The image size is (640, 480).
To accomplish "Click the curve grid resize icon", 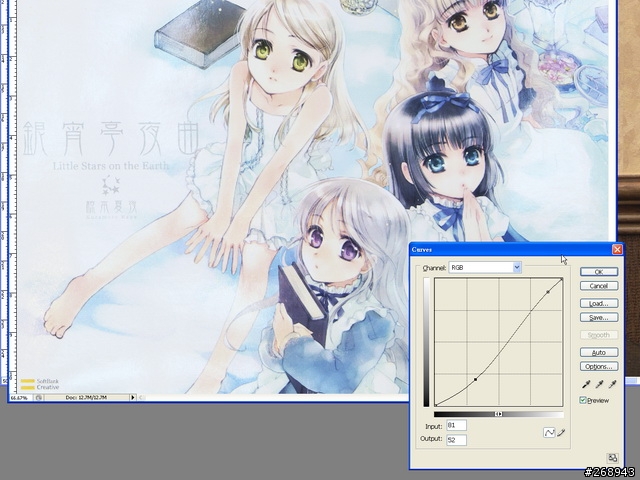I will point(612,458).
